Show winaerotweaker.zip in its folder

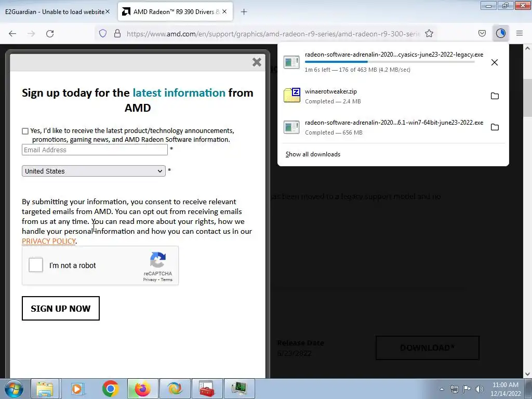tap(495, 96)
